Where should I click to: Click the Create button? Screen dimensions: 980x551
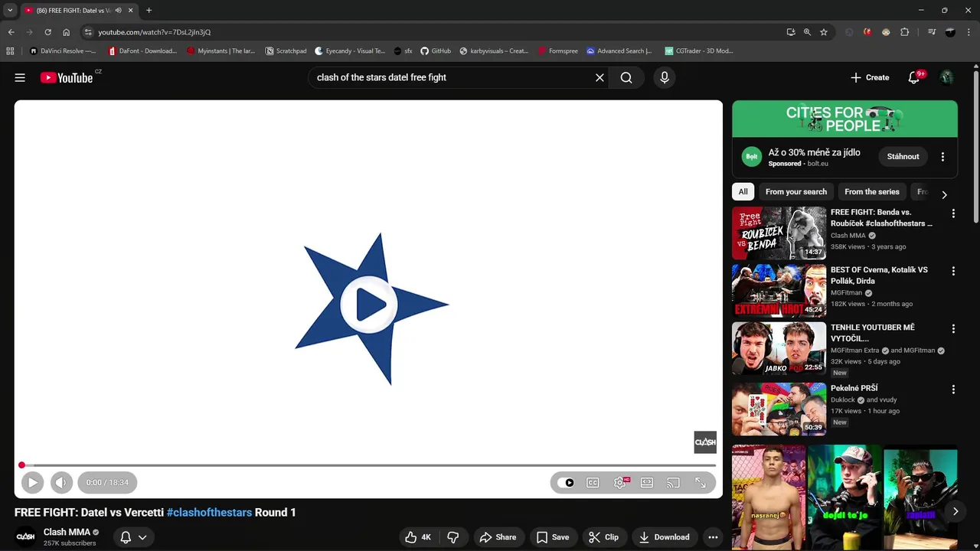(x=870, y=77)
